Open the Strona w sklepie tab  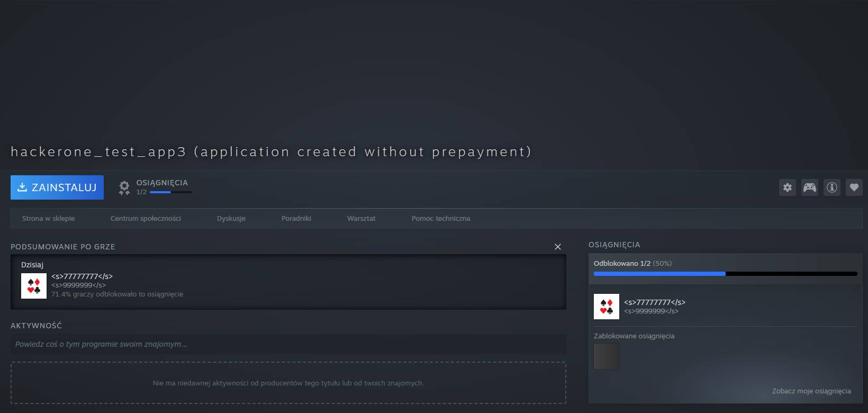[x=48, y=219]
